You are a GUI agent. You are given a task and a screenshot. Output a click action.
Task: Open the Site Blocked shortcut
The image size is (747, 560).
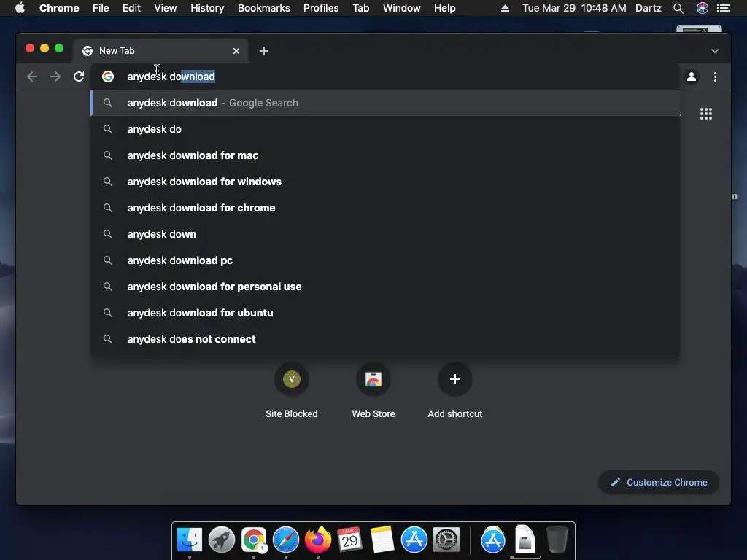(292, 391)
